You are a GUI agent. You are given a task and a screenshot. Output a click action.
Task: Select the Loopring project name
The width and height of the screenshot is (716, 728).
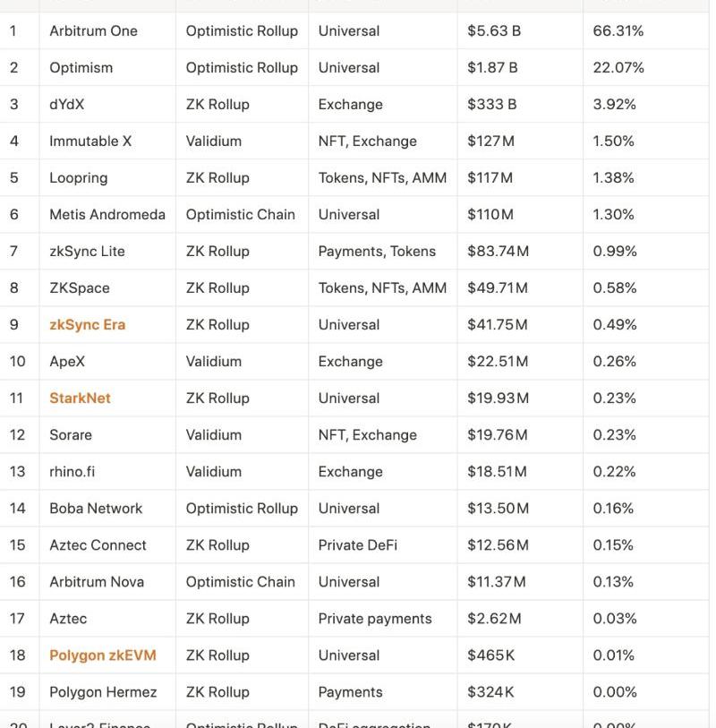(x=78, y=177)
